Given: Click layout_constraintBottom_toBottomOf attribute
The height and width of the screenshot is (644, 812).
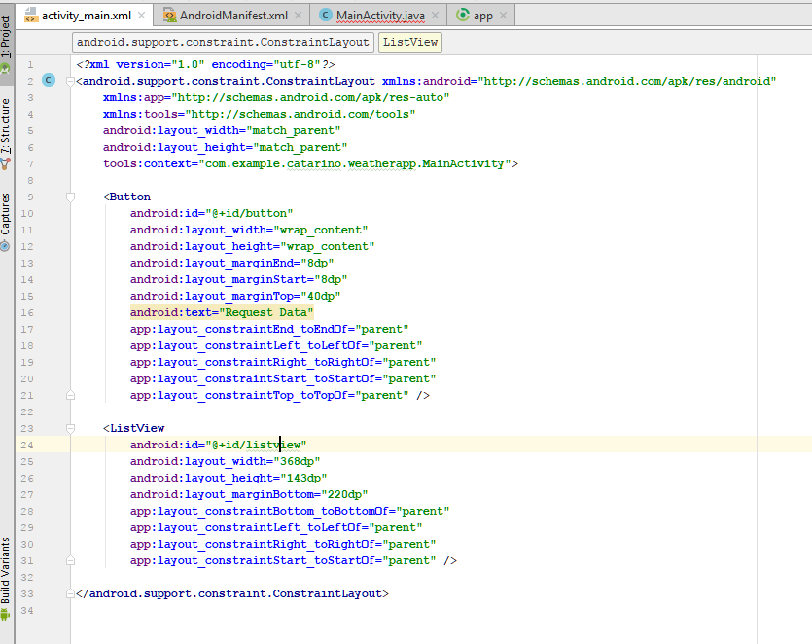Looking at the screenshot, I should tap(290, 511).
